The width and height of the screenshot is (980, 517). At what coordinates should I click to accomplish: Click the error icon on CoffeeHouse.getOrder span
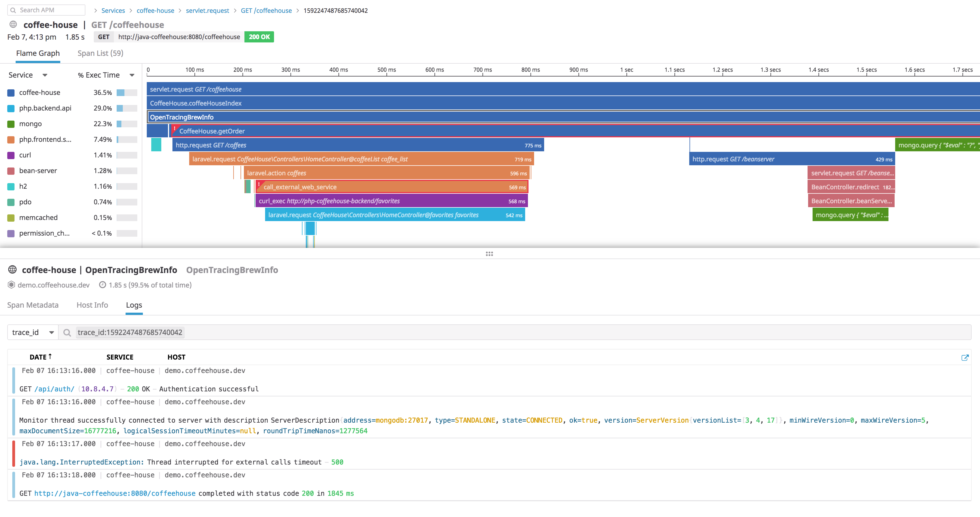175,129
